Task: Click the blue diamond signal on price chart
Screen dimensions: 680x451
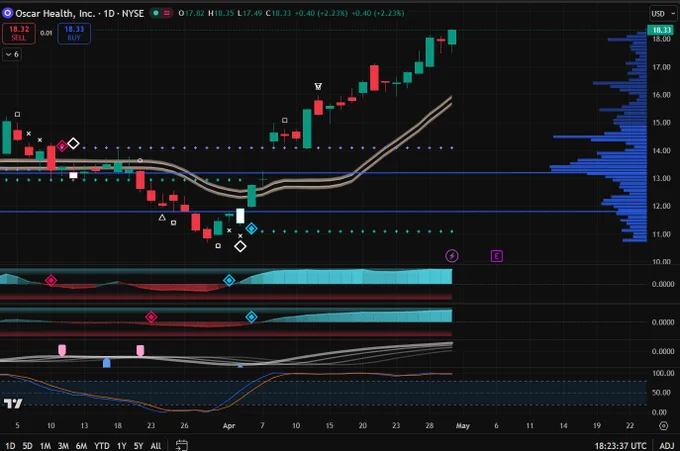Action: coord(252,228)
